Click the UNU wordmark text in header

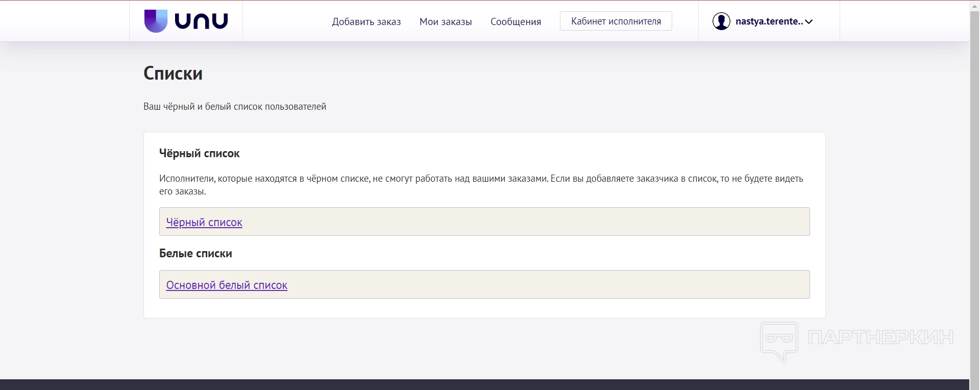coord(201,21)
